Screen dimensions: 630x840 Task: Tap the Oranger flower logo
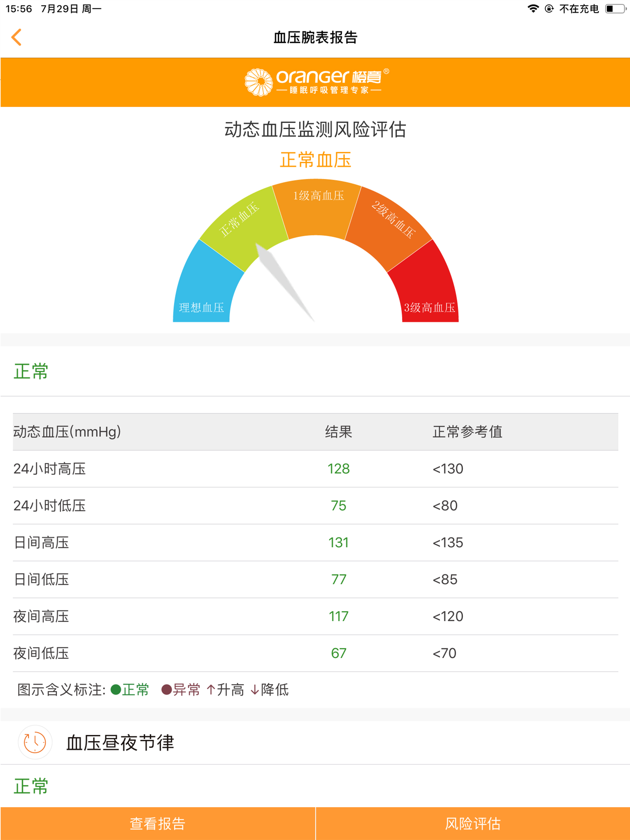(x=258, y=82)
